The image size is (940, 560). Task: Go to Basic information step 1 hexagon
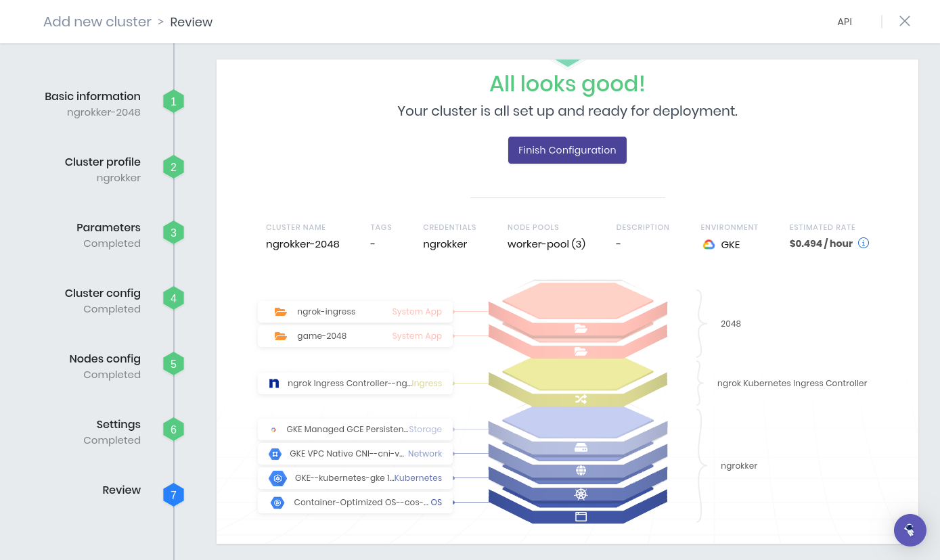point(173,101)
